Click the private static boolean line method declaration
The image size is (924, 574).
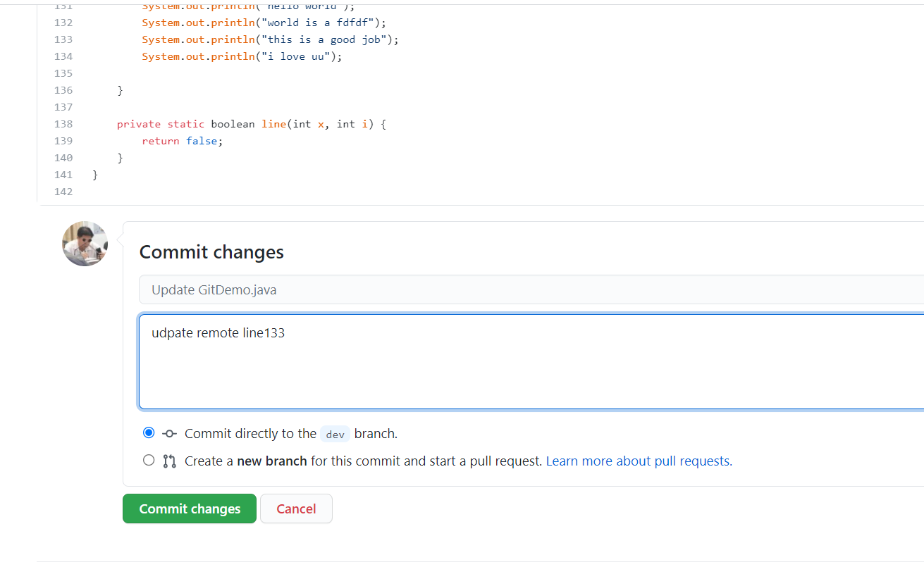point(252,124)
